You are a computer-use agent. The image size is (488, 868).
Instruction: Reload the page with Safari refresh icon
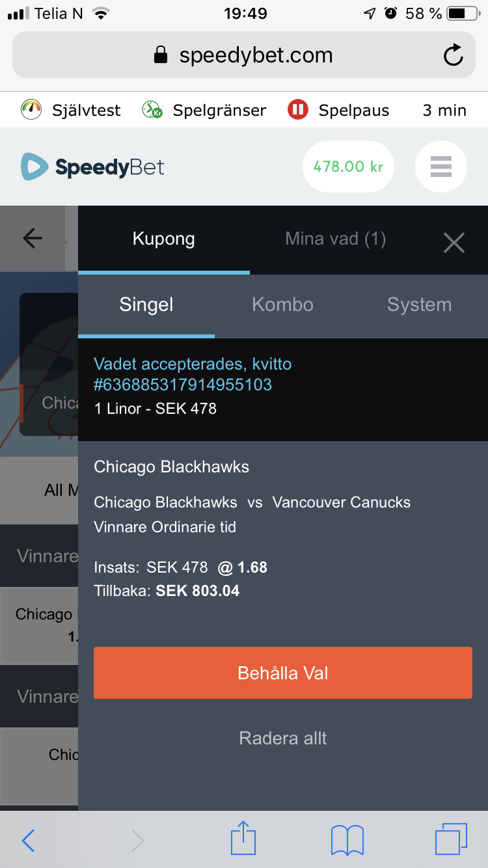(453, 55)
